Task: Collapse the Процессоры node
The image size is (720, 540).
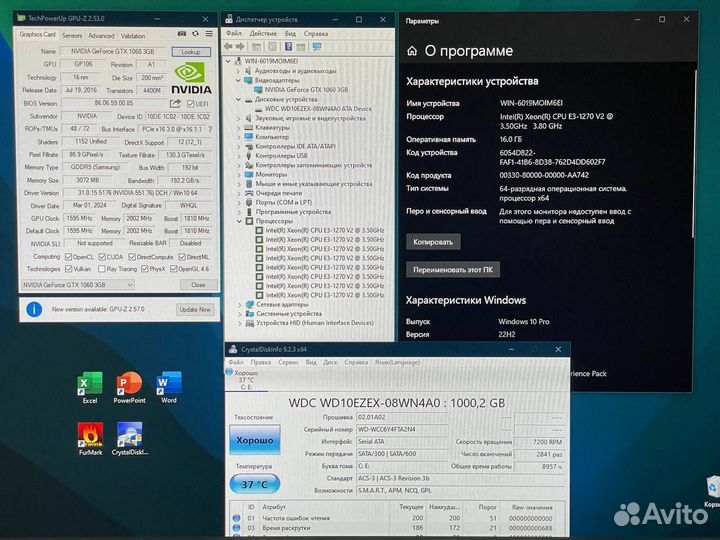Action: tap(239, 221)
